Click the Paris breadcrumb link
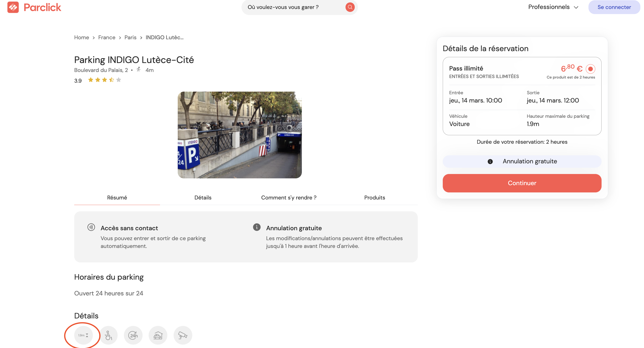This screenshot has width=644, height=348. coord(130,37)
